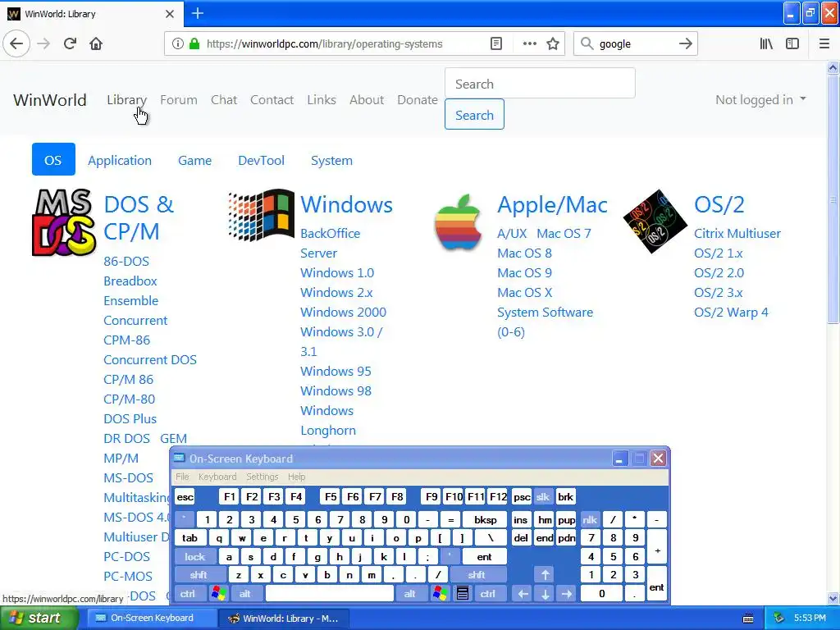Viewport: 840px width, 630px height.
Task: Click the MS-DOS logo image
Action: (64, 222)
